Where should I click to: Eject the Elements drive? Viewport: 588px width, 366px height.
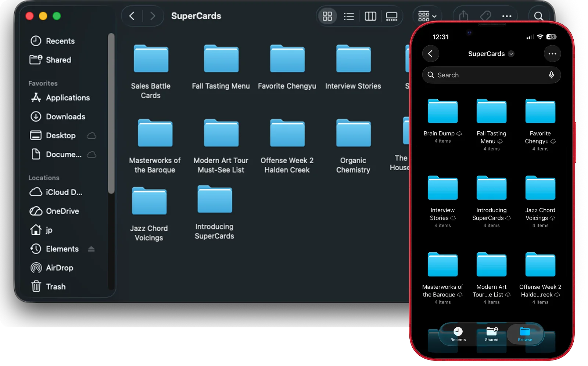(91, 249)
